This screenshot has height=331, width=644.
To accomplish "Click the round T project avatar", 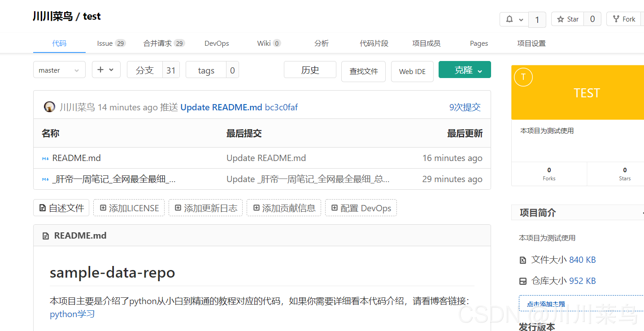I will pos(523,77).
